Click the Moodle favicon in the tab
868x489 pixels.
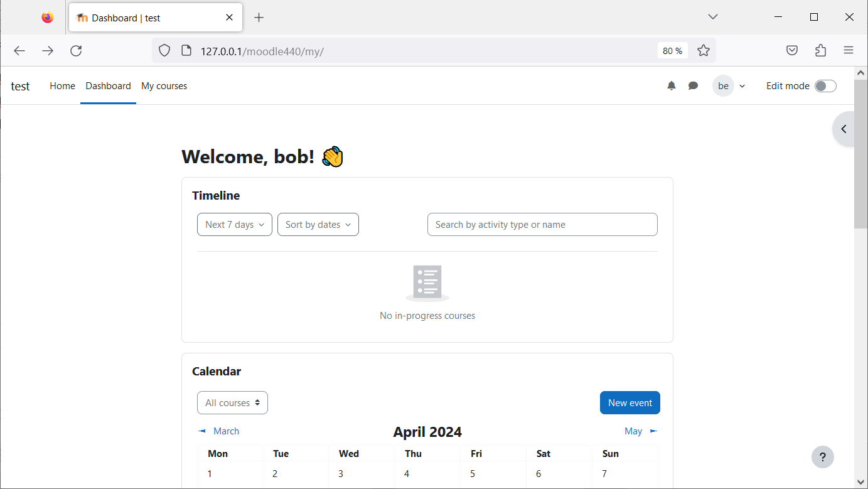(82, 18)
